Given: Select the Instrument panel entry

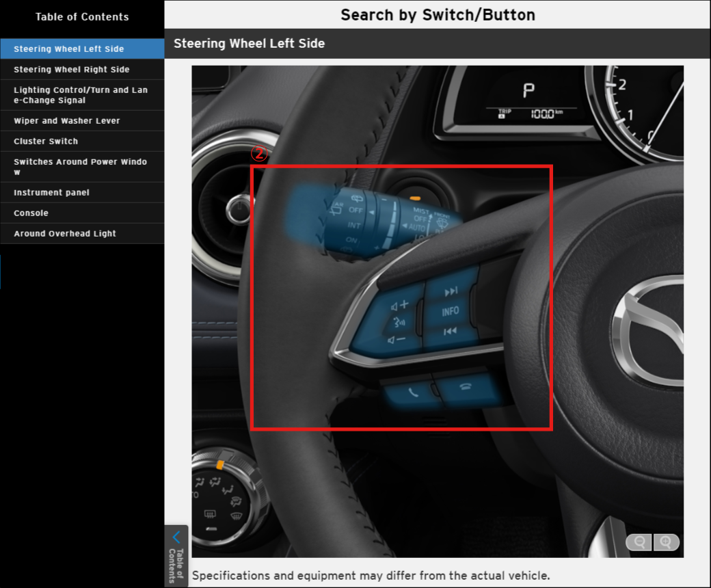Looking at the screenshot, I should pos(52,192).
